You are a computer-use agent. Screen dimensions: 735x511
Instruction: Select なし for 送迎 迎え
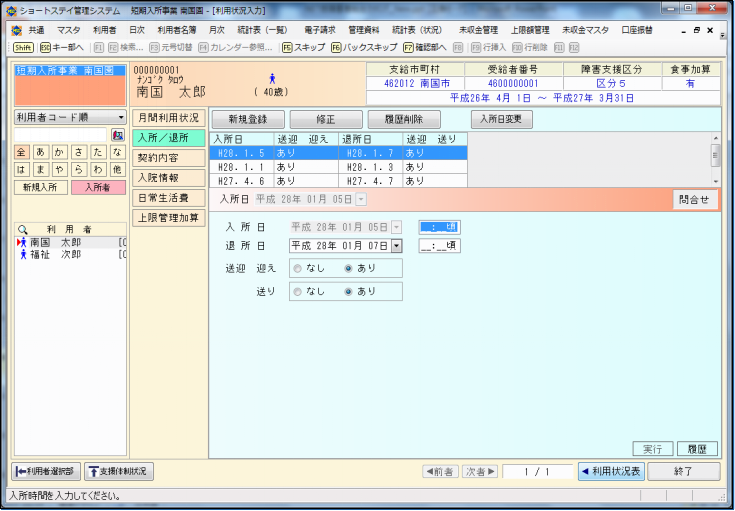pos(296,268)
